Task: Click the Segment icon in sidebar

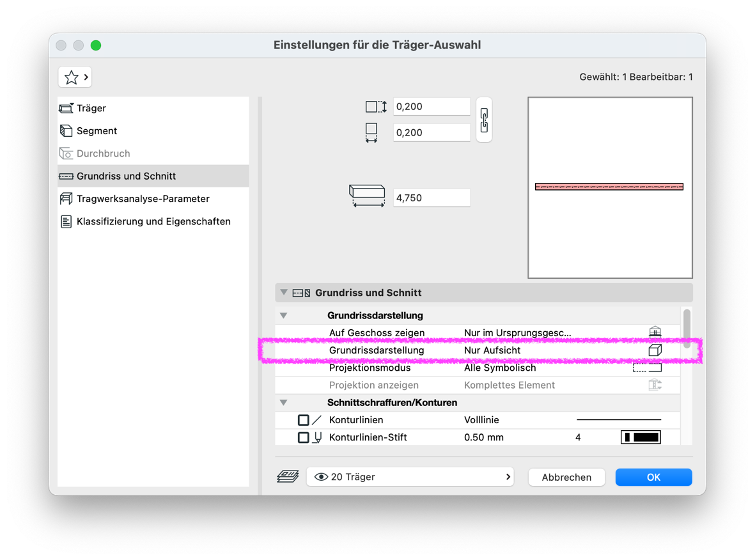Action: (x=66, y=130)
